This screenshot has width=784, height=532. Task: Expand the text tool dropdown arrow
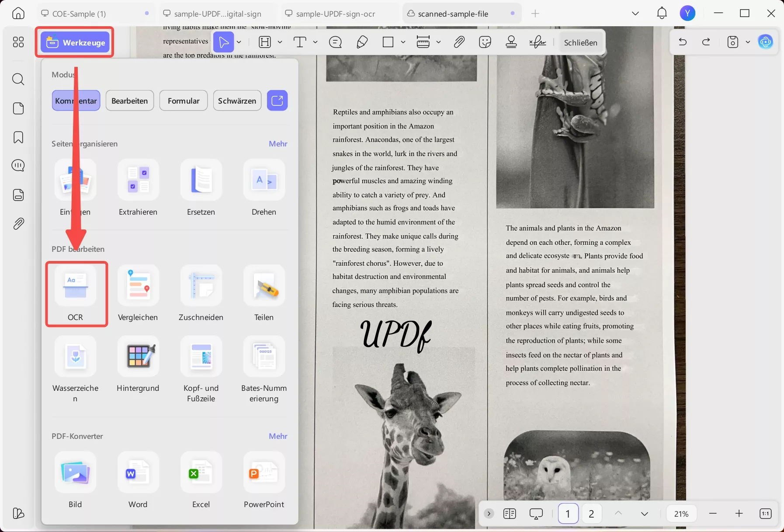316,42
